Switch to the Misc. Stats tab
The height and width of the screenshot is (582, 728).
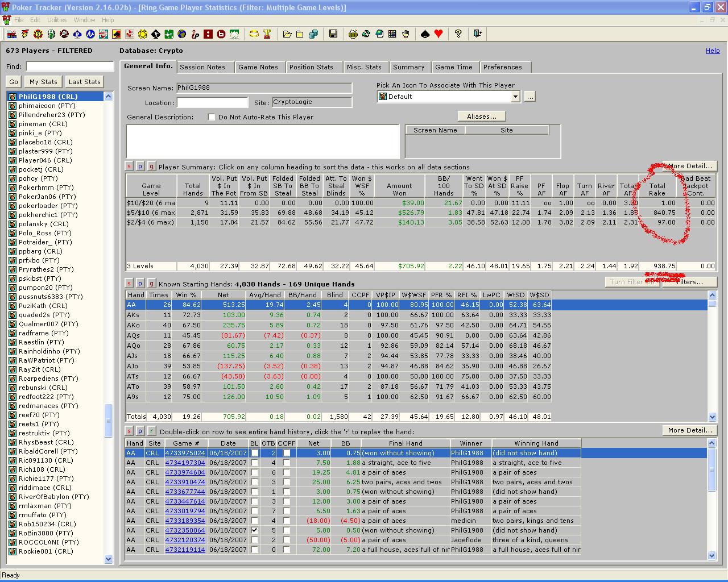click(364, 67)
